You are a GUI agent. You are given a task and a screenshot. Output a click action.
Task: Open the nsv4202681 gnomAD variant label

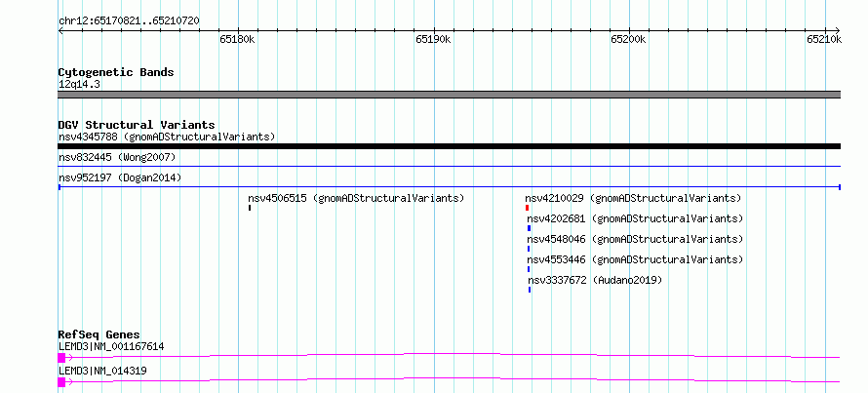(635, 218)
